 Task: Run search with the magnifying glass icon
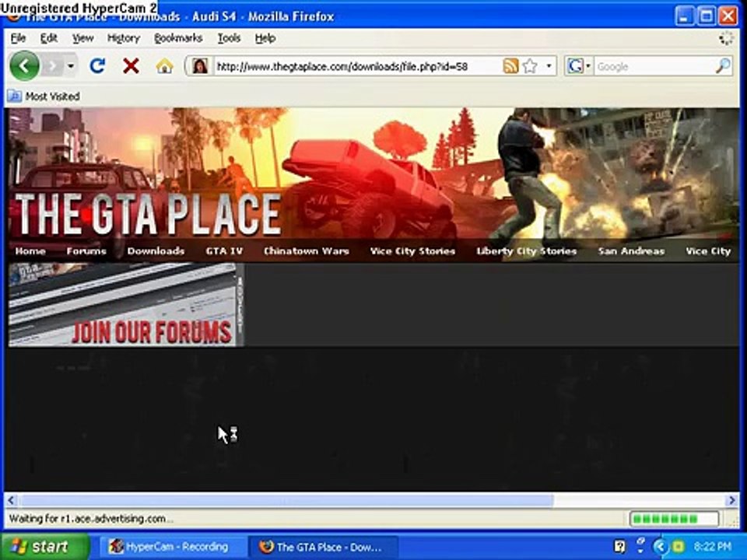[722, 65]
